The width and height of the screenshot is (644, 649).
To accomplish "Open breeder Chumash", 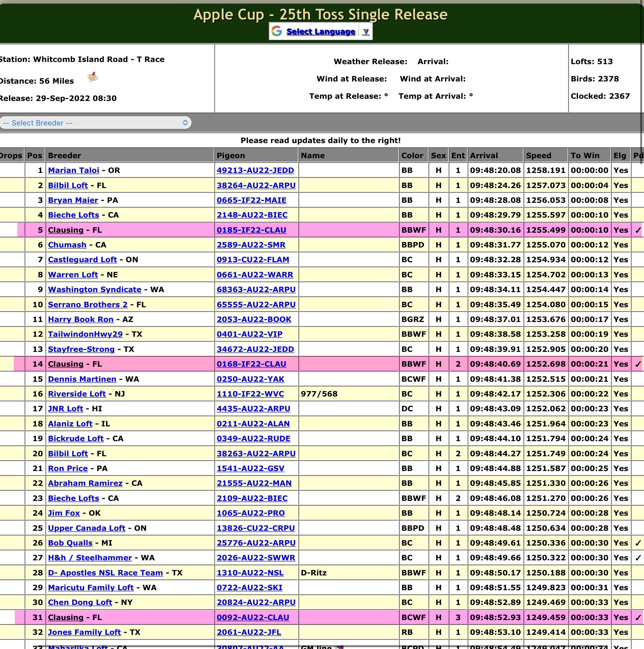I will pyautogui.click(x=67, y=245).
